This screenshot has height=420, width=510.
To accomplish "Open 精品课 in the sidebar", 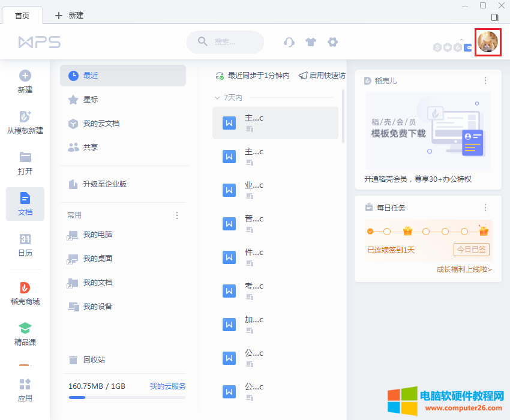I will coord(25,334).
